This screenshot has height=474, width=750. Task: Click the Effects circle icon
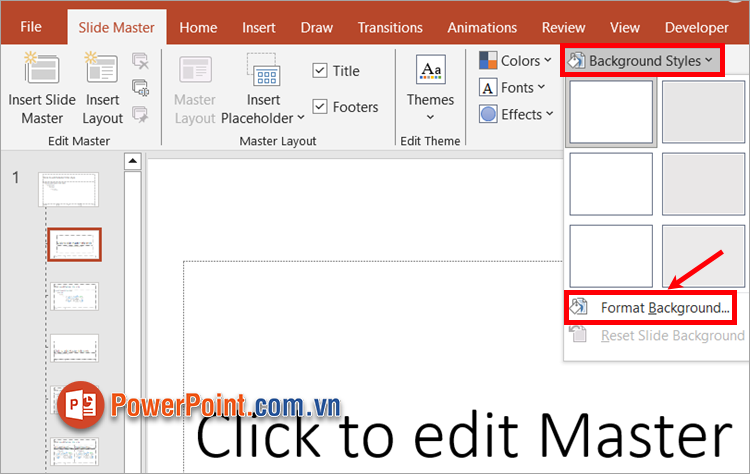point(488,115)
